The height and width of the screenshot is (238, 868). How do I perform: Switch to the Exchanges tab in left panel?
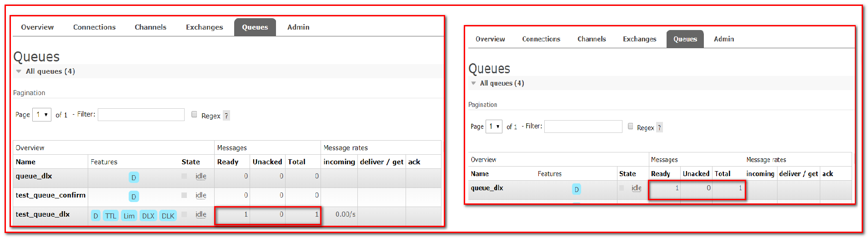[204, 27]
